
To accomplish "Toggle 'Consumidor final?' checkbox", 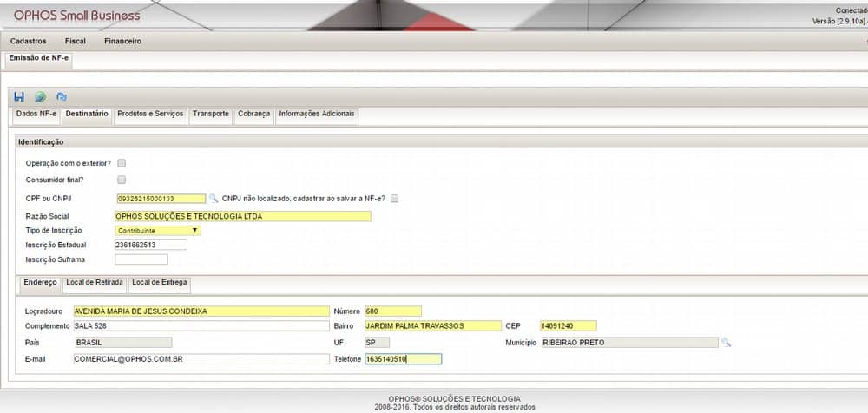I will point(122,180).
